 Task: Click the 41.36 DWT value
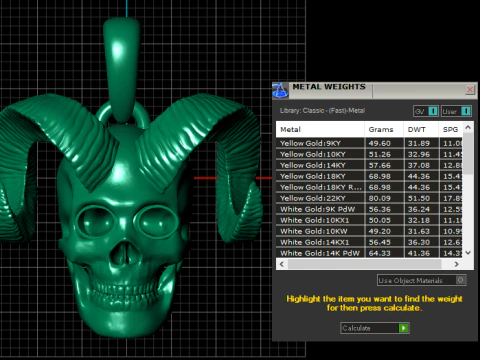tap(419, 253)
